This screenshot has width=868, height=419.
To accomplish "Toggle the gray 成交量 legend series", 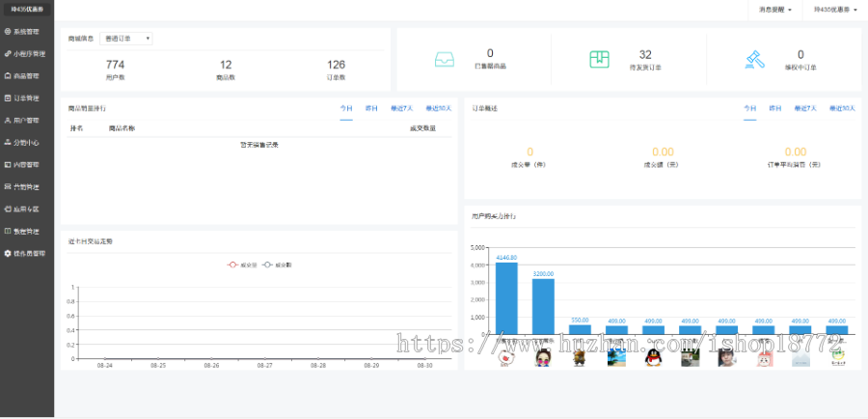I will coord(276,265).
